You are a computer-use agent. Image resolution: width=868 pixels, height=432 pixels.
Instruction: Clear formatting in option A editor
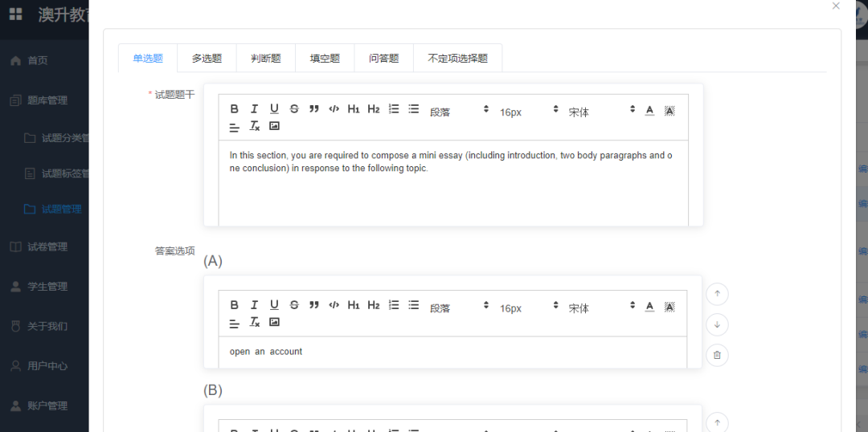click(x=254, y=322)
